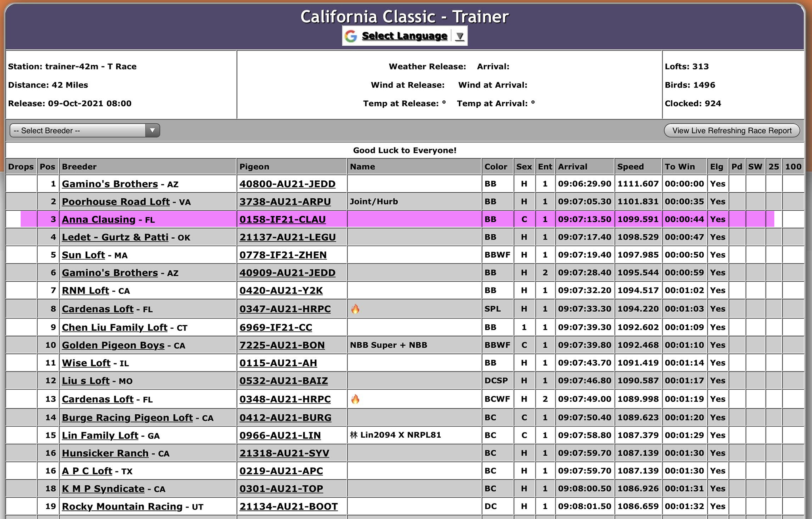Image resolution: width=812 pixels, height=519 pixels.
Task: Click the Drops column header
Action: click(x=21, y=167)
